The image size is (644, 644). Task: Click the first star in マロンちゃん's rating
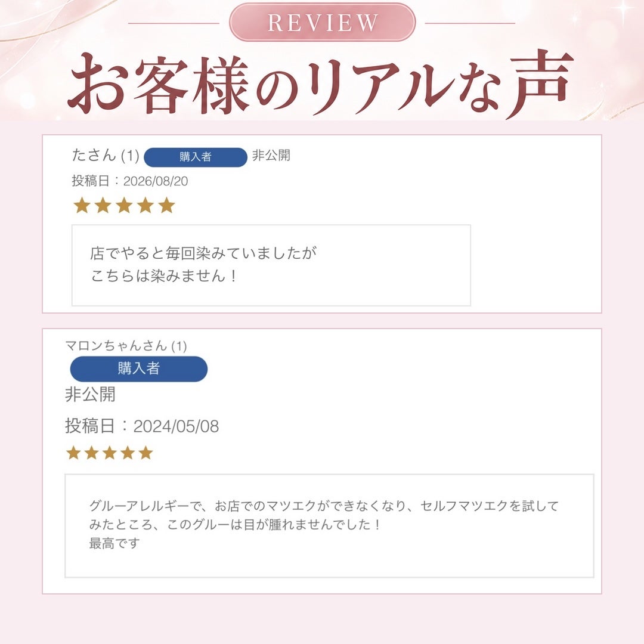pyautogui.click(x=73, y=453)
